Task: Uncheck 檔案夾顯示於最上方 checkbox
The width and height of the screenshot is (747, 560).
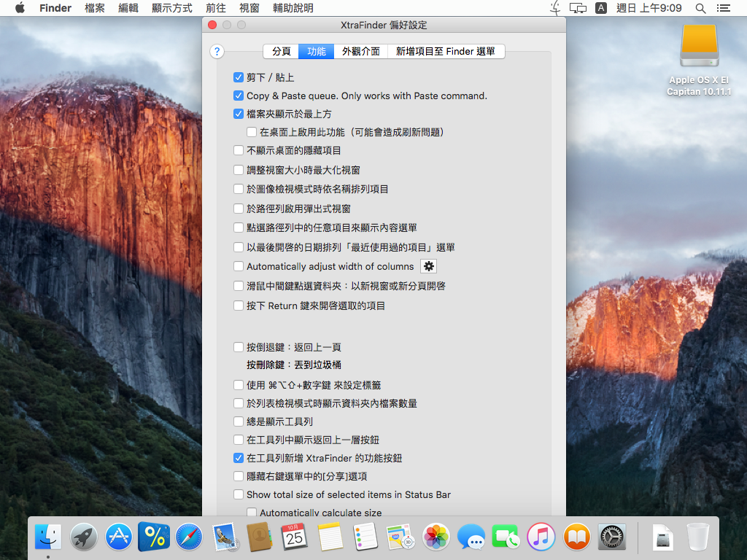Action: (x=239, y=114)
